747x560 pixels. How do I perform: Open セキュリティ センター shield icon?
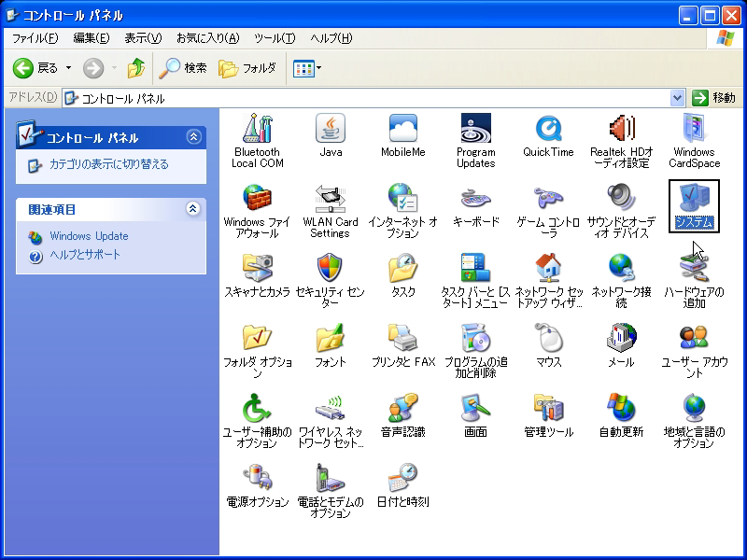coord(331,268)
